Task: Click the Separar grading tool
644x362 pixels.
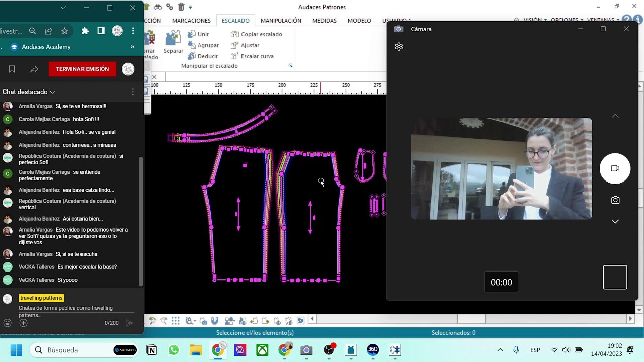Action: [x=173, y=42]
